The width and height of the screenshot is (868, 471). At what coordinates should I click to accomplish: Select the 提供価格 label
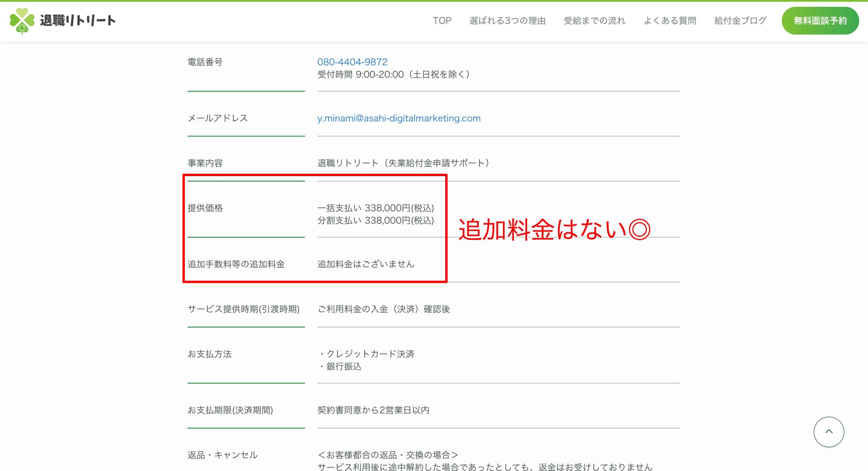(205, 208)
